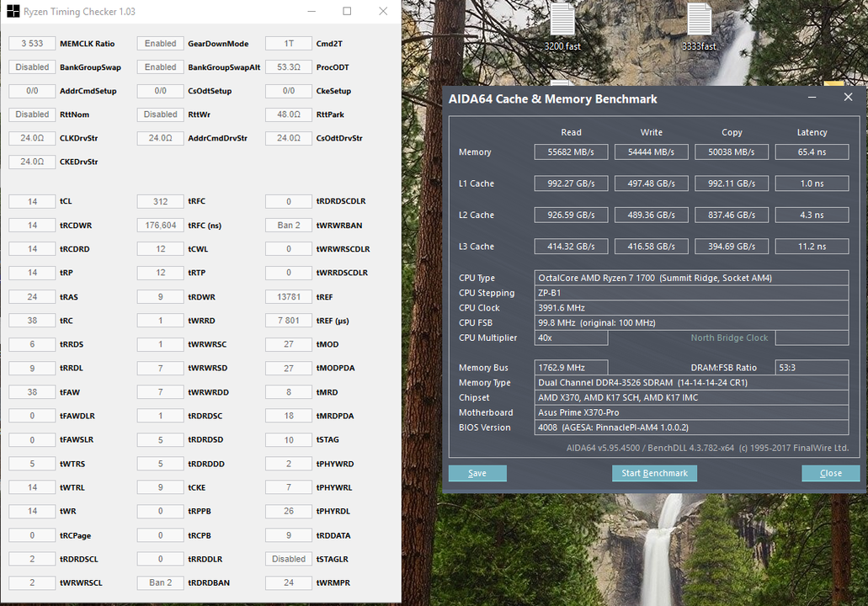The width and height of the screenshot is (868, 606).
Task: Click the BankGroupSwapAlt Enabled value
Action: (161, 67)
